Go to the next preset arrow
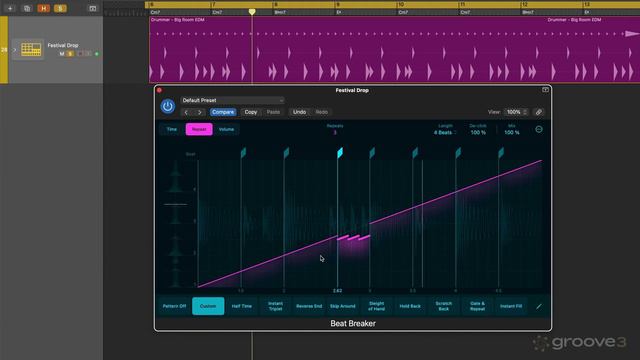The width and height of the screenshot is (640, 360). (x=200, y=112)
